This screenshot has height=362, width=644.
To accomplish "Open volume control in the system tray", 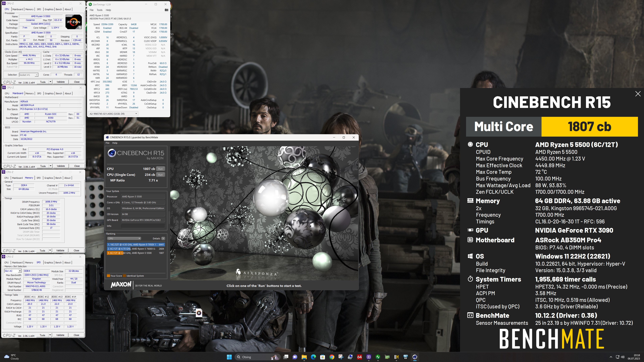I will pyautogui.click(x=623, y=357).
